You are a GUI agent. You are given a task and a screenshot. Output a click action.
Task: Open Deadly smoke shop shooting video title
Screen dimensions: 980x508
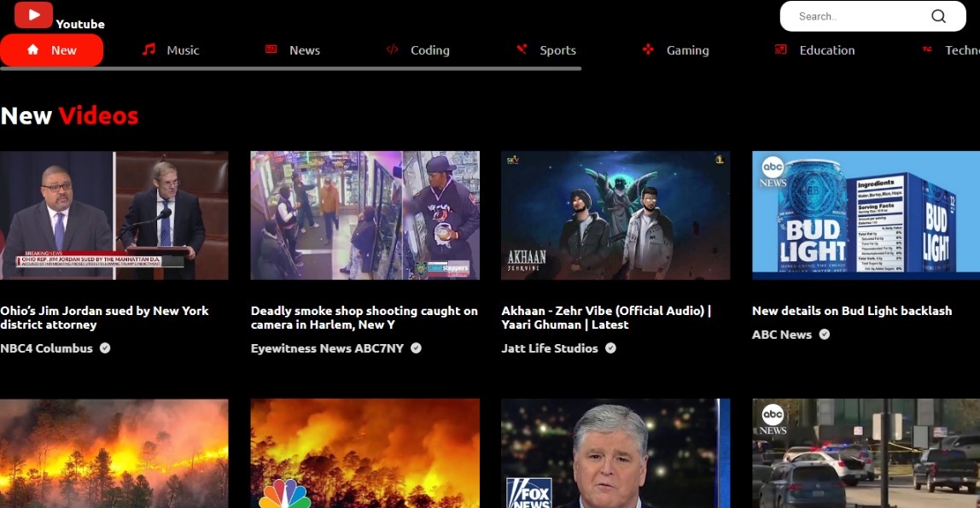coord(365,318)
